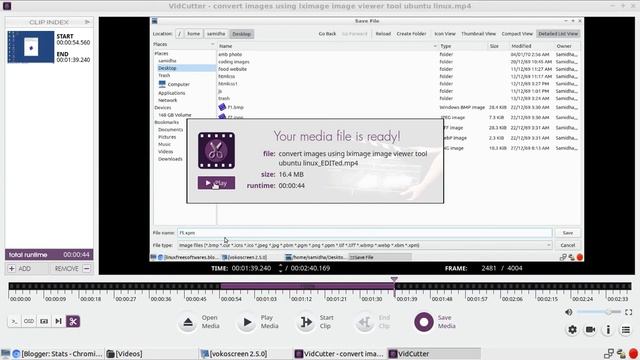
Task: Toggle the purple scissors button
Action: (x=73, y=321)
